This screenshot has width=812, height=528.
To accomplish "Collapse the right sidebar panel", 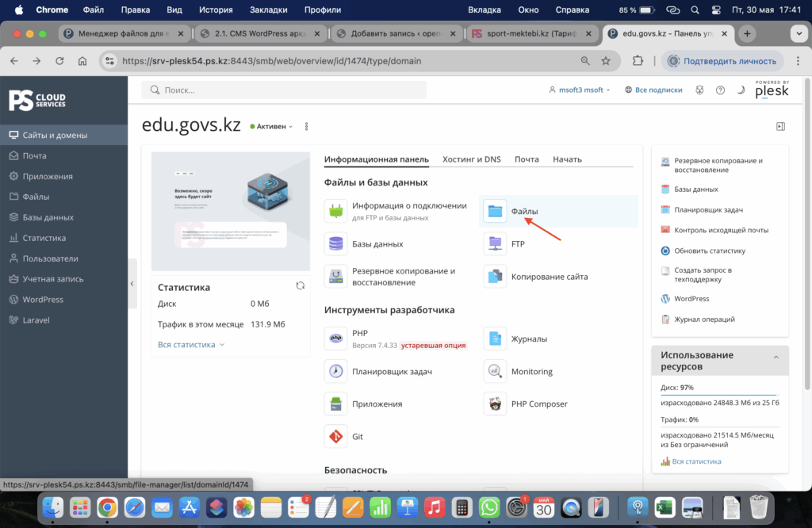I will click(780, 126).
